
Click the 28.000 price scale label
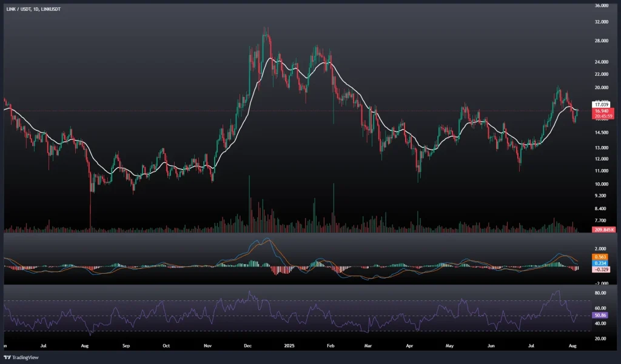[x=602, y=41]
